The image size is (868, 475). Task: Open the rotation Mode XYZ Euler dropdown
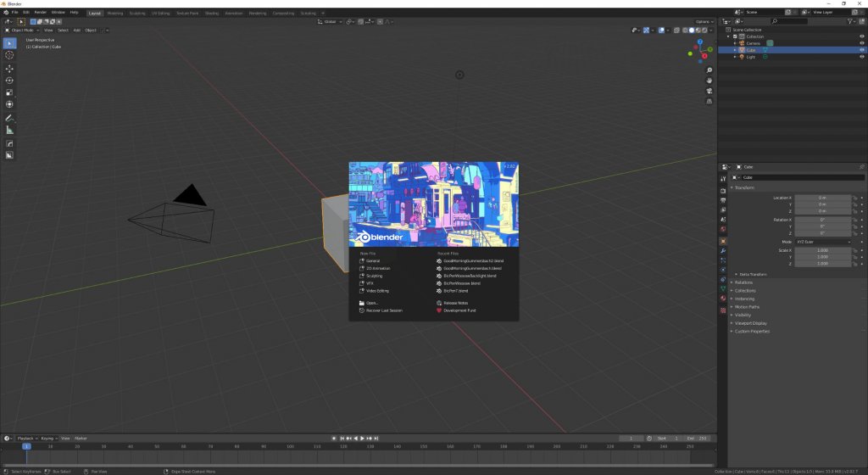[x=821, y=242]
